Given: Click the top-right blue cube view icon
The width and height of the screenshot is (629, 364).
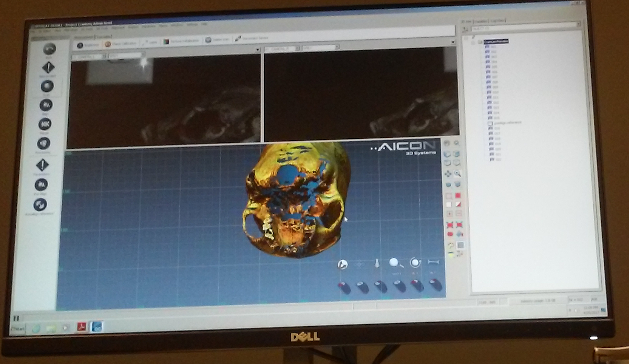Looking at the screenshot, I should (x=457, y=154).
